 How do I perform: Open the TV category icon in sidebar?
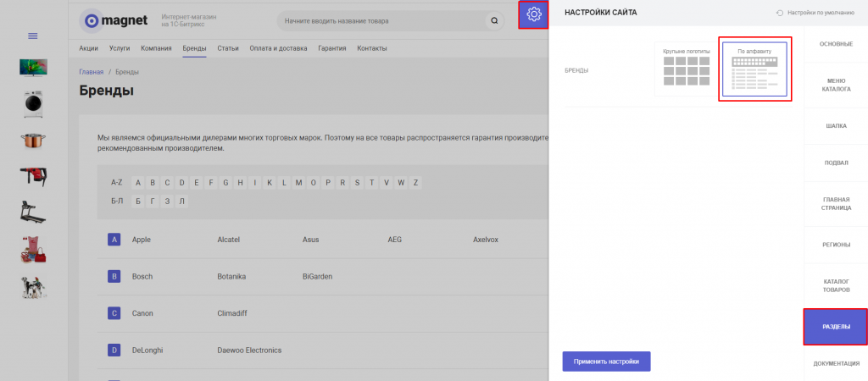tap(33, 68)
